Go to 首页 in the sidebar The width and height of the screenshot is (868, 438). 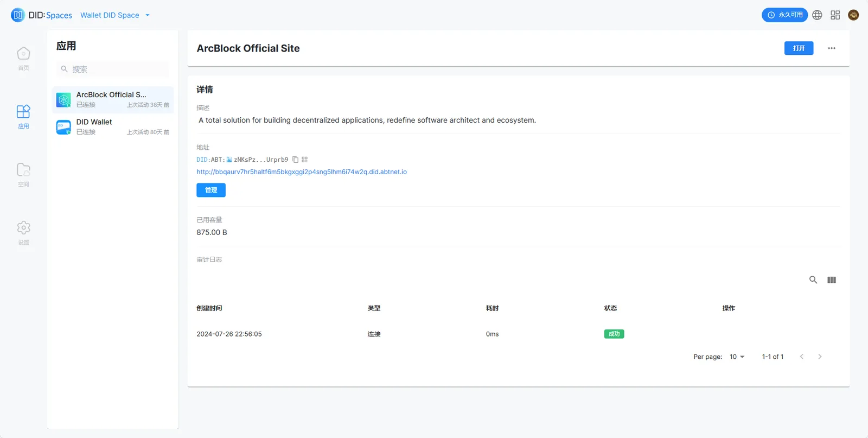(23, 59)
